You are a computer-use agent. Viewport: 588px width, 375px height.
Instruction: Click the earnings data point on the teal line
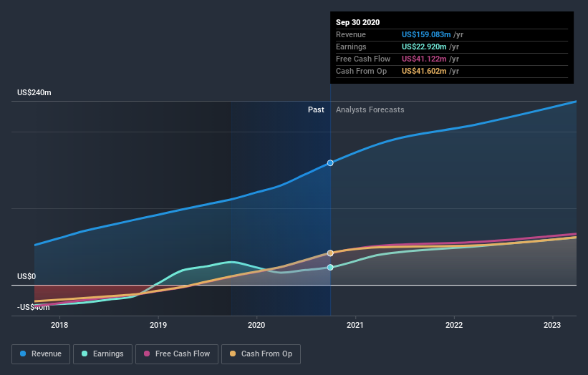[x=330, y=267]
